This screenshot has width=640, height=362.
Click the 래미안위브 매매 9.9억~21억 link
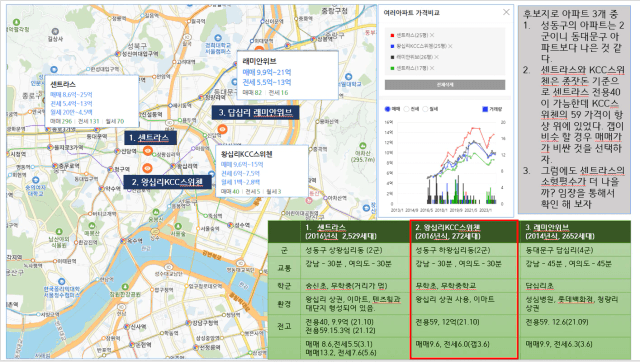267,72
